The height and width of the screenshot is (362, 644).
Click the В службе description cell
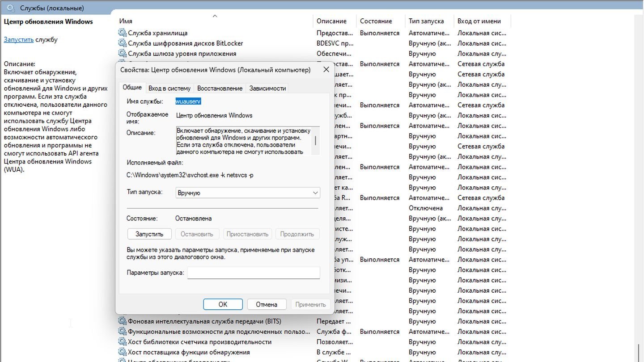click(x=333, y=352)
